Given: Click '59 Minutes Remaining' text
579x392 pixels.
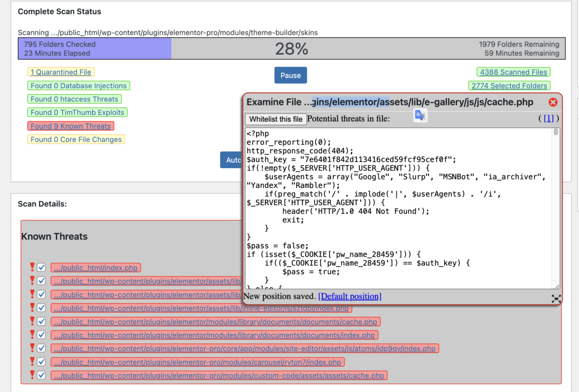Looking at the screenshot, I should click(522, 53).
